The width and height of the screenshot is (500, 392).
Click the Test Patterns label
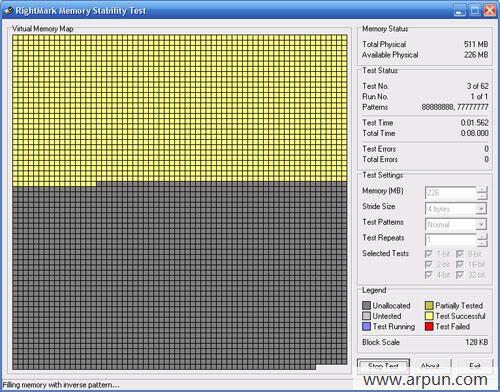tap(383, 222)
